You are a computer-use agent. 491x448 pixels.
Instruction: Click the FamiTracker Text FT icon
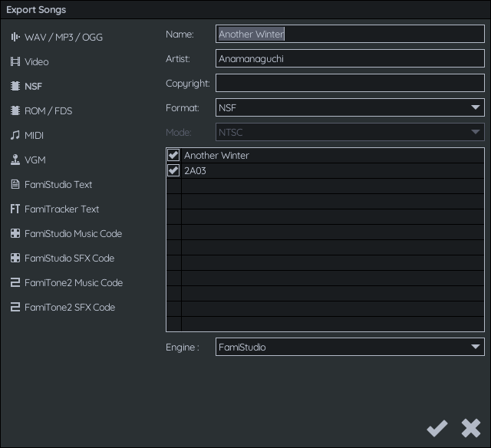15,209
